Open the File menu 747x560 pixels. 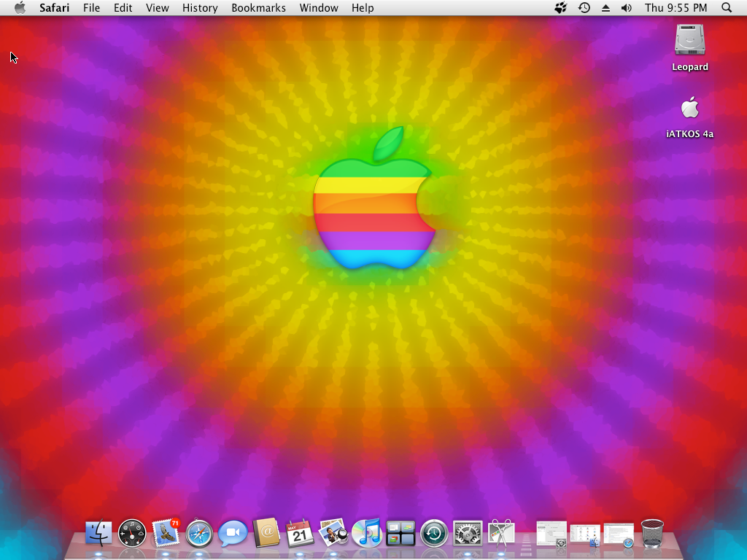pyautogui.click(x=91, y=8)
